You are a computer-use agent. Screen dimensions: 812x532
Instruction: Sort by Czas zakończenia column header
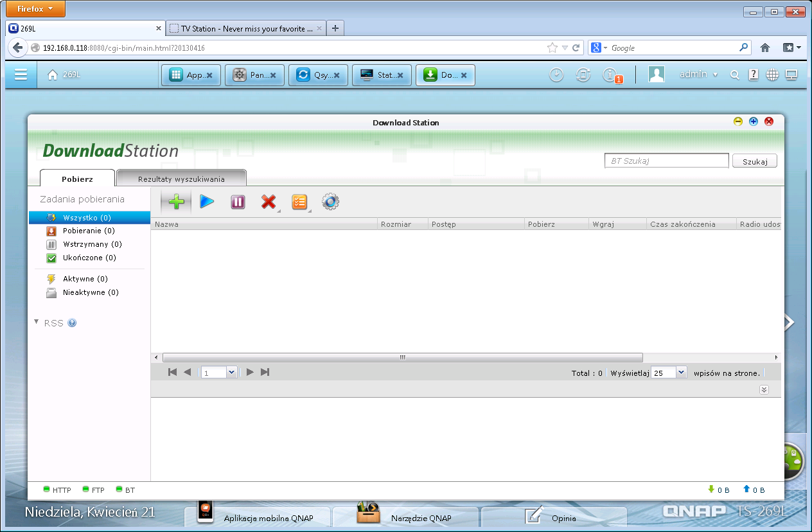691,224
